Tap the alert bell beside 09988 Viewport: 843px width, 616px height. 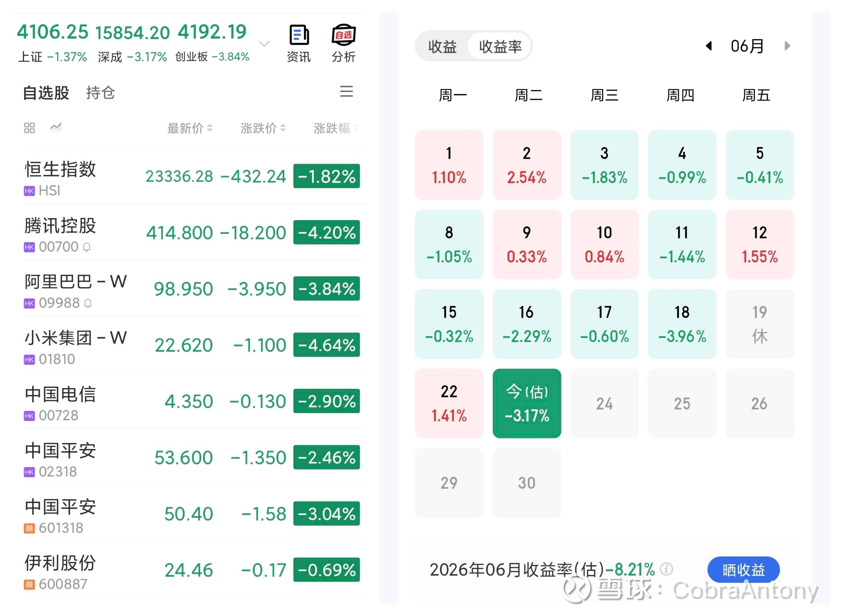(x=88, y=303)
